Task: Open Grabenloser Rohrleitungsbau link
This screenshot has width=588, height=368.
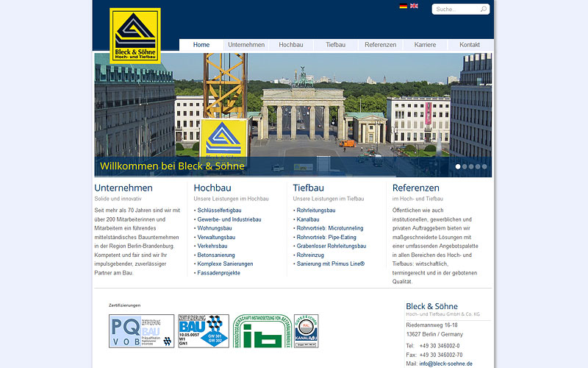Action: (x=331, y=246)
